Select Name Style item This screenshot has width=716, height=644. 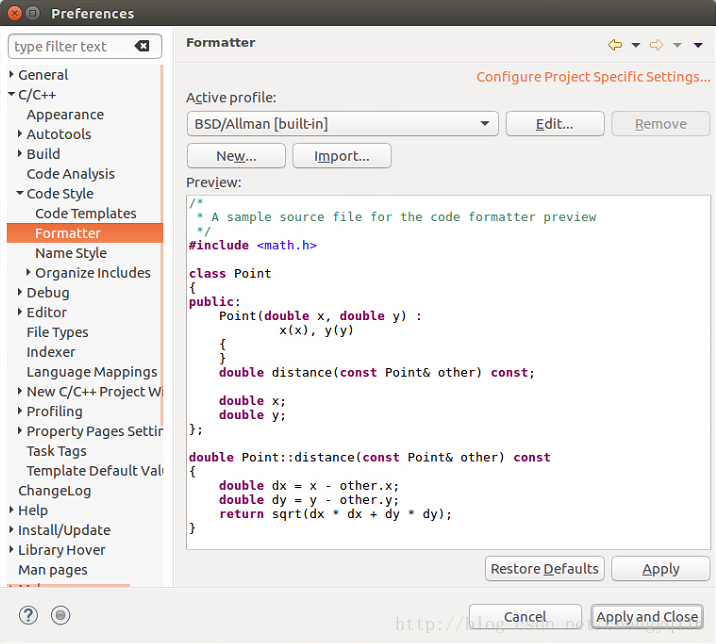71,253
